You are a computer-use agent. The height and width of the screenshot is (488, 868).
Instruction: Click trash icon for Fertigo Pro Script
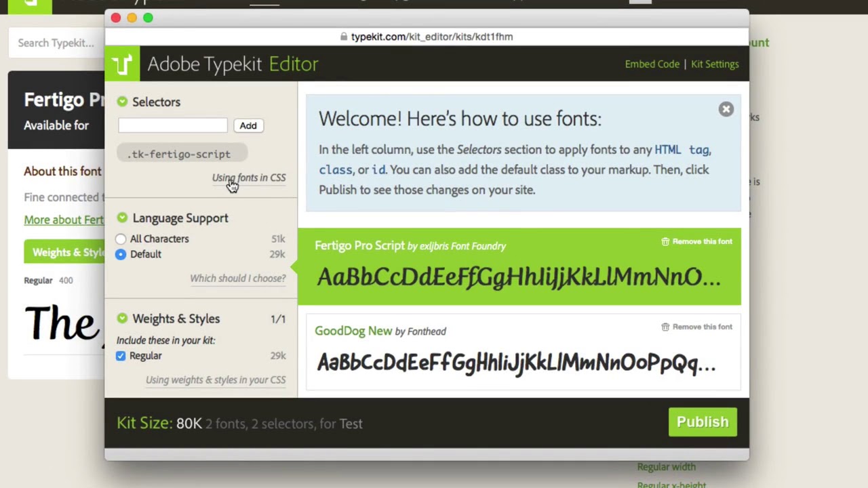pos(665,241)
